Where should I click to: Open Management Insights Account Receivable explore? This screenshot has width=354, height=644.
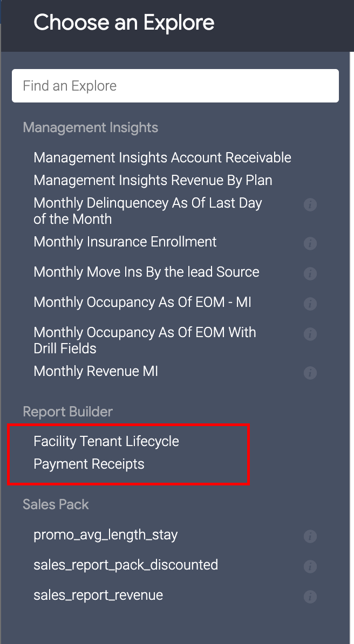coord(162,157)
